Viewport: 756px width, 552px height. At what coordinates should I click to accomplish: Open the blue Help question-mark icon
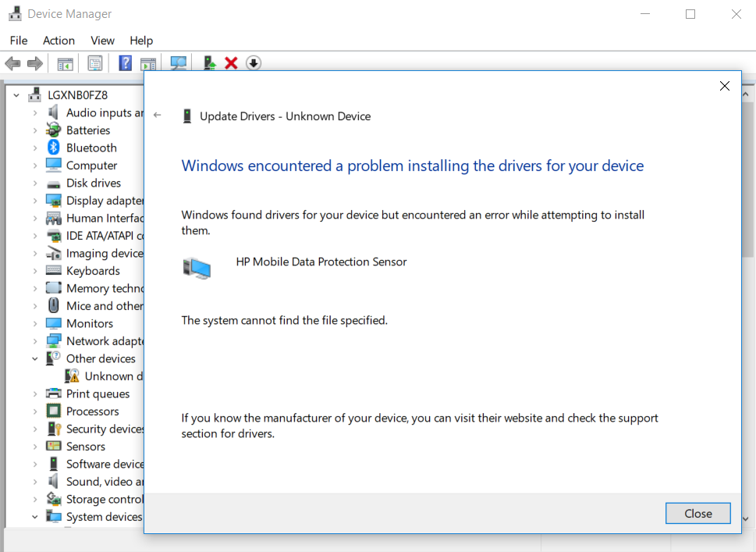coord(125,63)
